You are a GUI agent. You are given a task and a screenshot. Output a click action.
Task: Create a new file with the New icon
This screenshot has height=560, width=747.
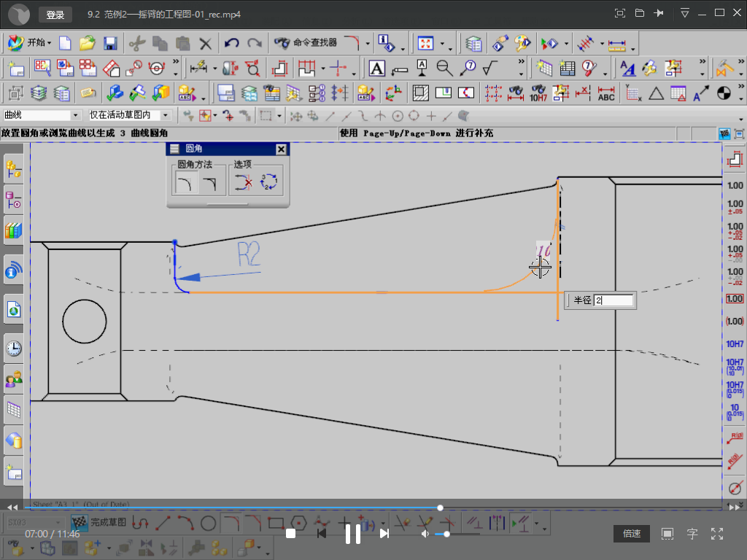click(x=65, y=43)
